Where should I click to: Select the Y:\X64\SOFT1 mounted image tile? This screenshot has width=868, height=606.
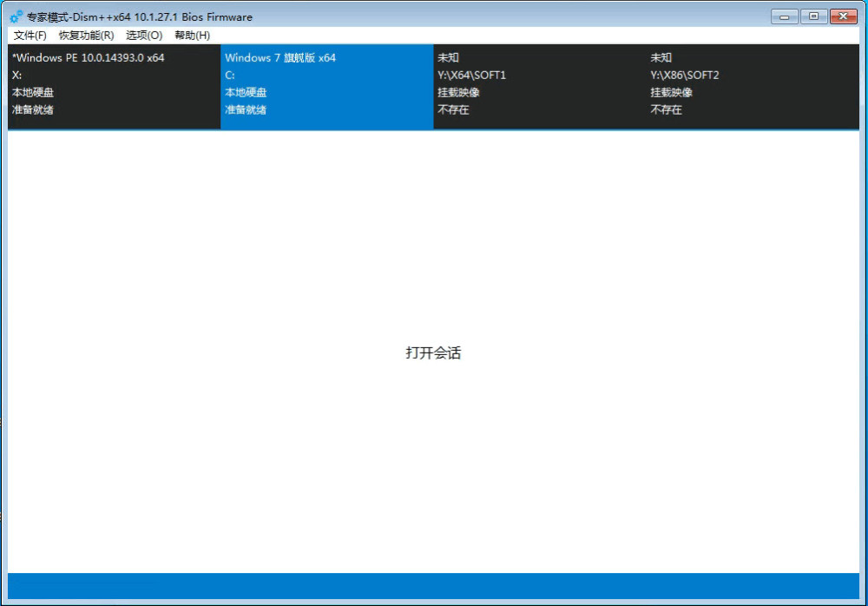point(540,87)
